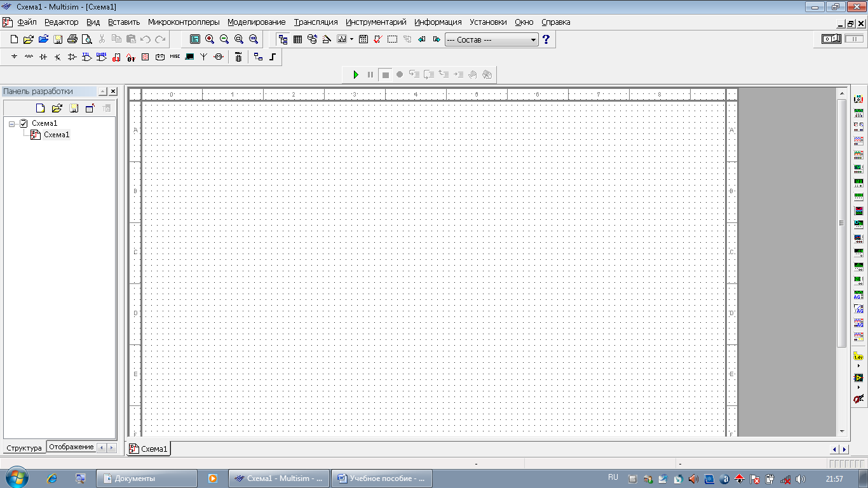Open the grapher icon
868x488 pixels.
point(341,39)
